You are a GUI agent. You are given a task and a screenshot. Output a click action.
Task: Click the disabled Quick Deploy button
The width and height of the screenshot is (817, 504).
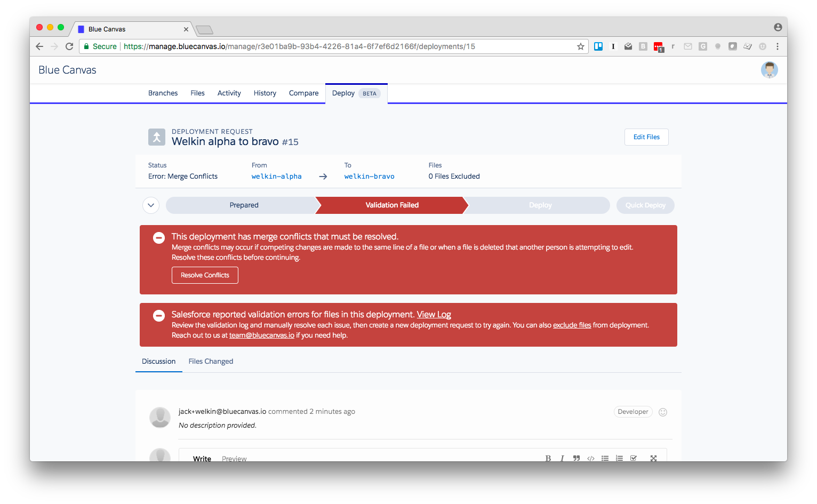click(x=645, y=205)
